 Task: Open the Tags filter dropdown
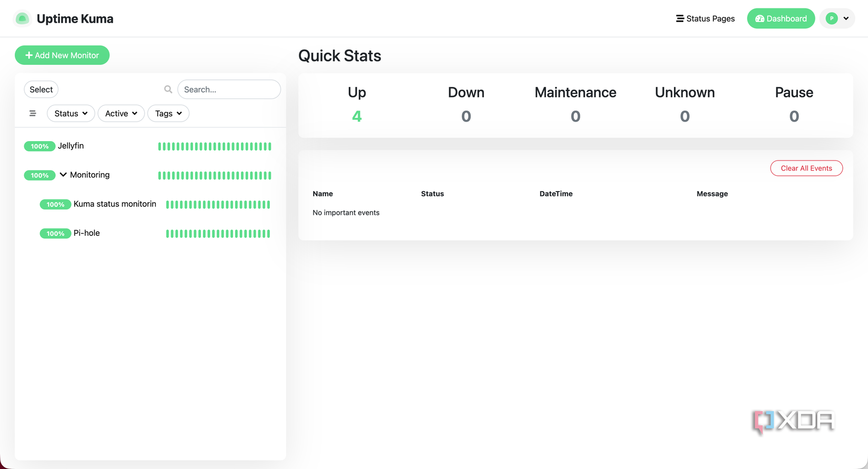(168, 113)
